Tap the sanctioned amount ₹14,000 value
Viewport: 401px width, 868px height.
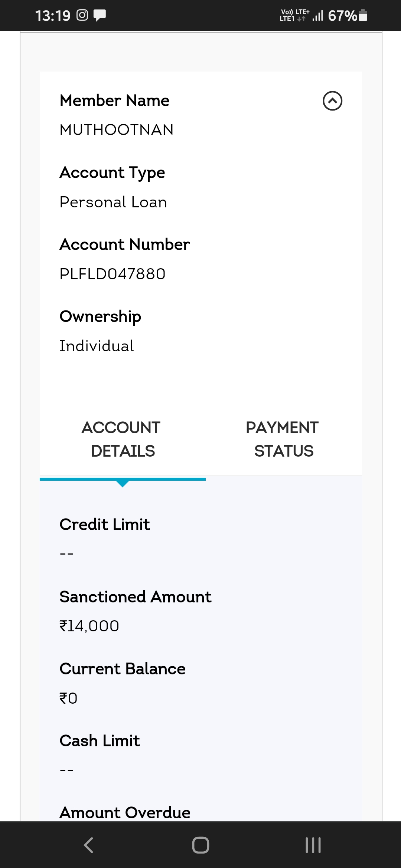click(x=89, y=626)
